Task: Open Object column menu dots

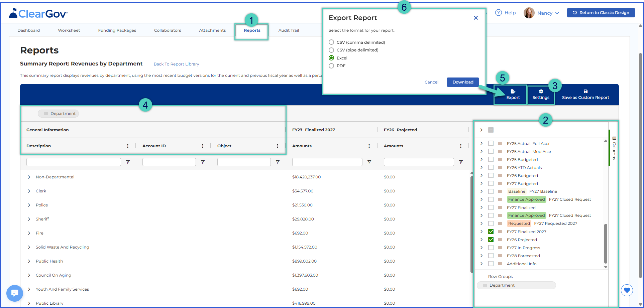Action: click(x=278, y=146)
